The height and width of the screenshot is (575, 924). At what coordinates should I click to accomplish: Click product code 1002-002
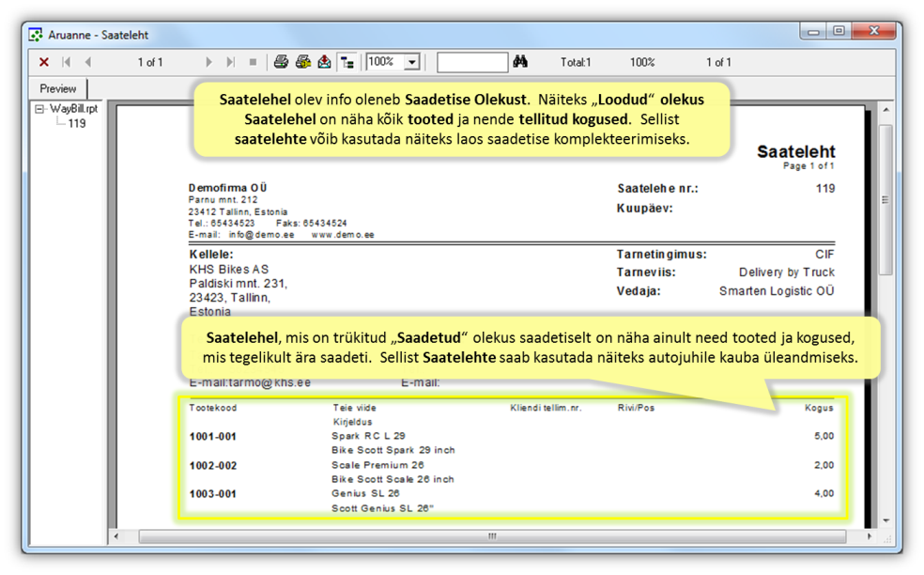pyautogui.click(x=213, y=466)
